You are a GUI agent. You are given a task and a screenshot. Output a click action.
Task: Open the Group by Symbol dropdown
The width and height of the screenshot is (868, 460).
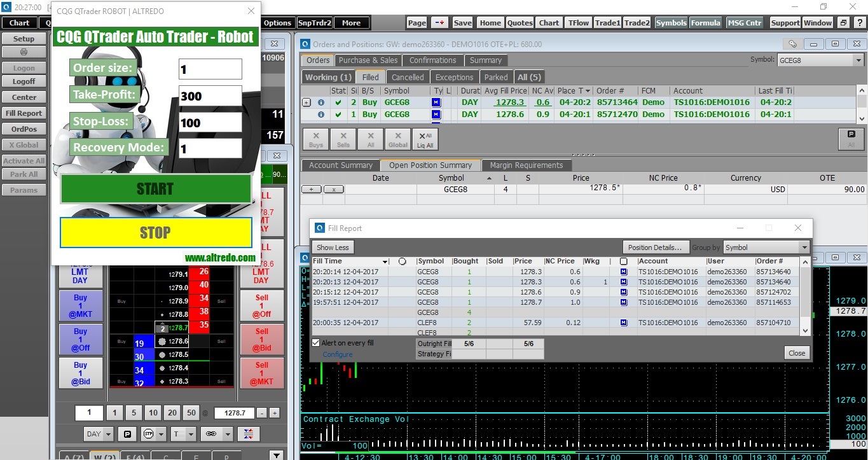pyautogui.click(x=804, y=247)
